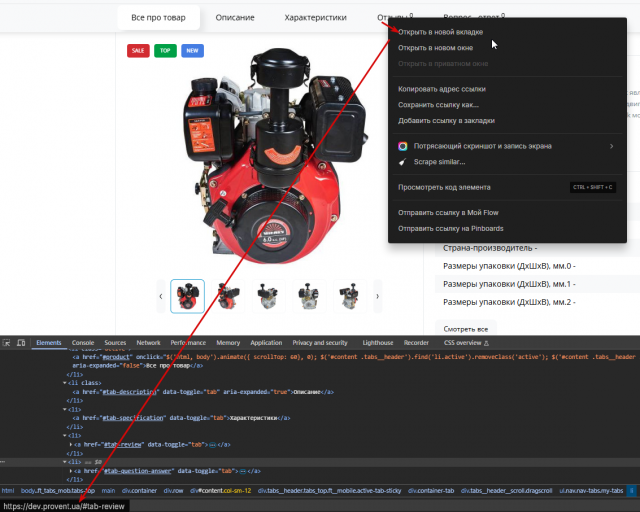
Task: Switch to the Recorder tab
Action: click(x=416, y=343)
